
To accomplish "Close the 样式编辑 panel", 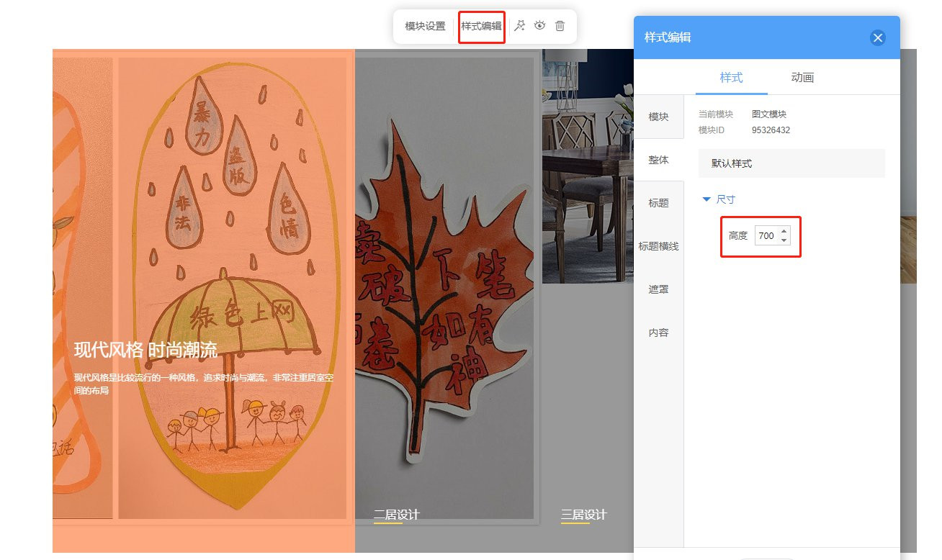I will tap(877, 38).
